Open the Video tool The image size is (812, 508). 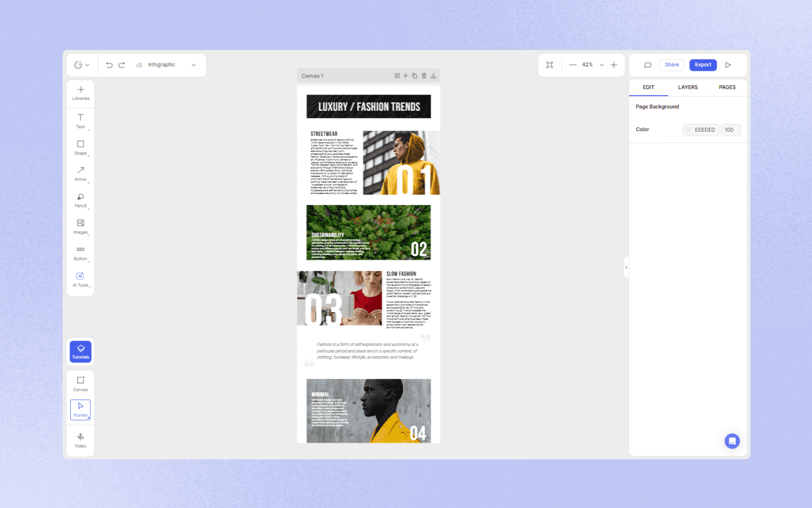tap(80, 440)
